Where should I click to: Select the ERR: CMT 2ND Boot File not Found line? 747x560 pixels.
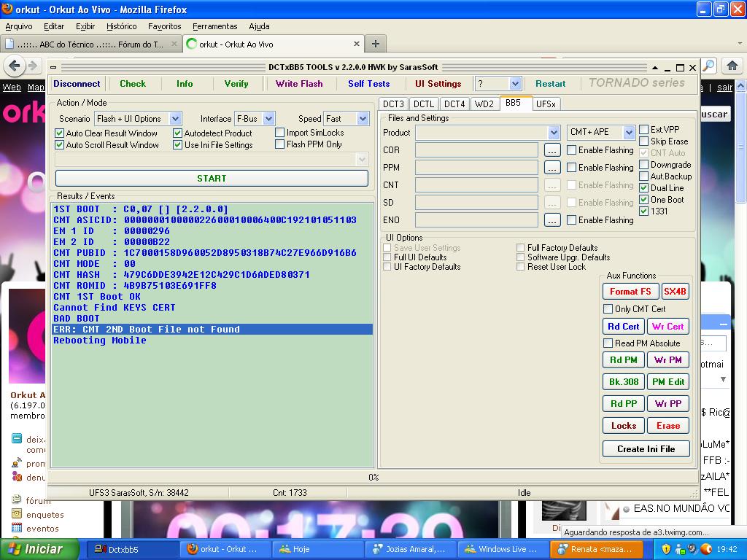point(212,330)
